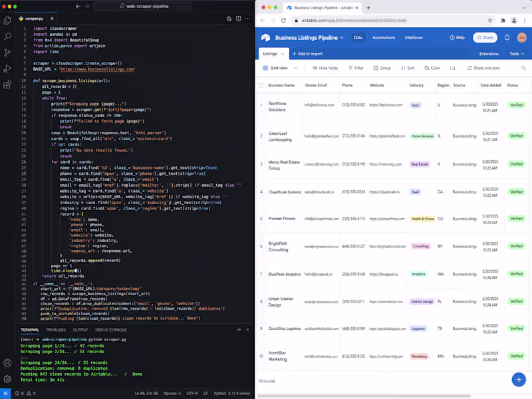Open browser tab search chevron
This screenshot has height=399, width=532.
pos(524,7)
